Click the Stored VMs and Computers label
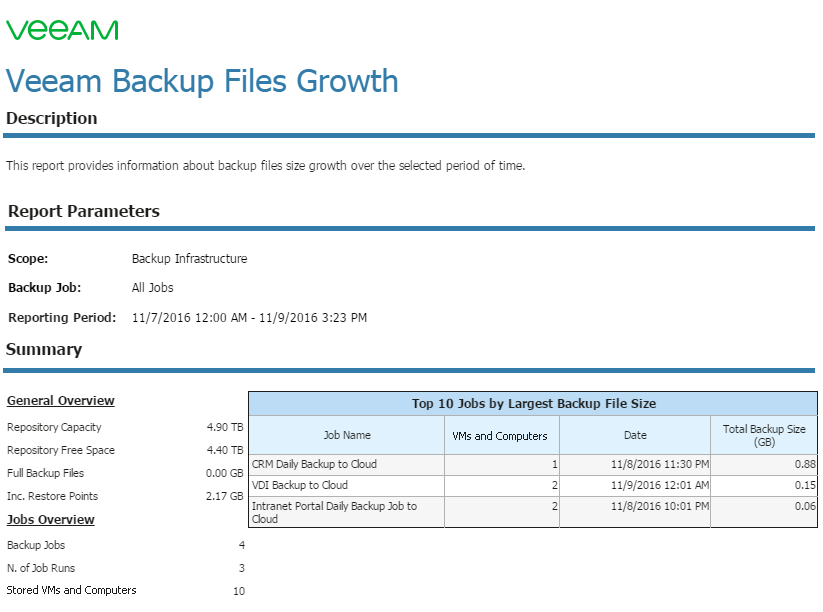This screenshot has height=612, width=823. tap(71, 590)
